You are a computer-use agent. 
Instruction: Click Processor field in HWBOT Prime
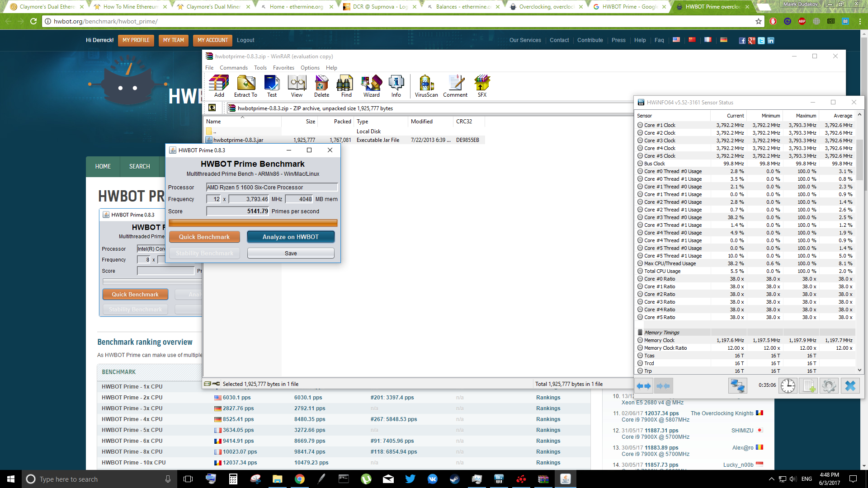pyautogui.click(x=272, y=188)
